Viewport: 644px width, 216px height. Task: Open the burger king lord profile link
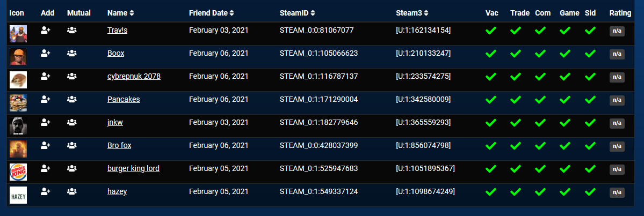pyautogui.click(x=133, y=168)
